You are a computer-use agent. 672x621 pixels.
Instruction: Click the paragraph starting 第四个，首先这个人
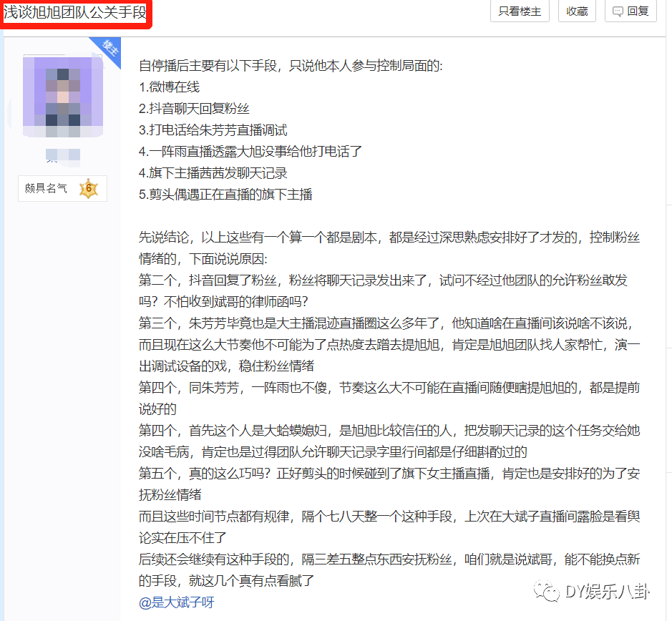coord(389,441)
